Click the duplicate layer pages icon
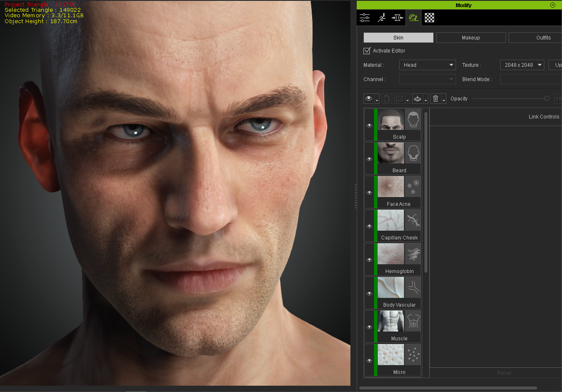This screenshot has width=562, height=392. [x=387, y=99]
